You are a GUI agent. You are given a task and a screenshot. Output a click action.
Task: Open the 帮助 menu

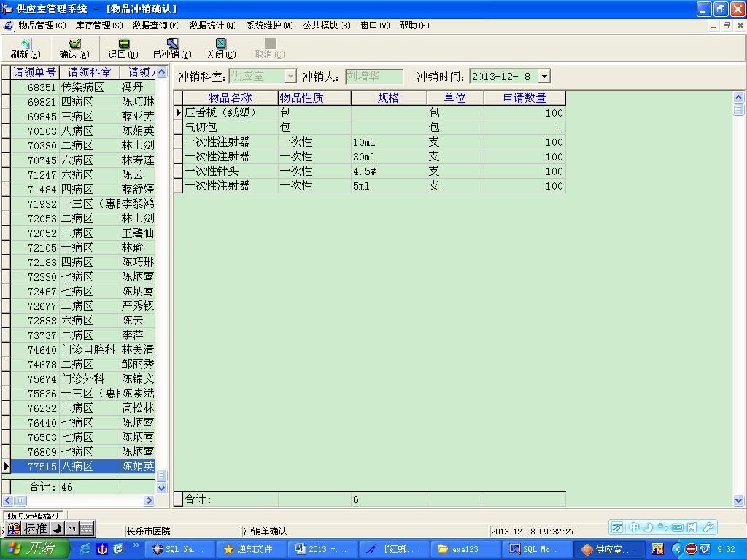(x=414, y=26)
